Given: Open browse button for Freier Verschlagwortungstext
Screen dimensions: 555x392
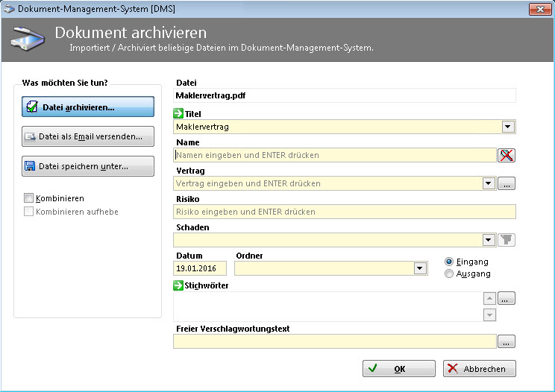Looking at the screenshot, I should (x=507, y=342).
